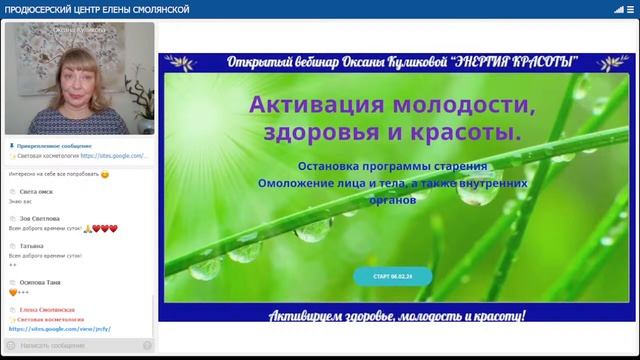Click the slide heading Активация молодости
The height and width of the screenshot is (360, 640).
[x=392, y=104]
